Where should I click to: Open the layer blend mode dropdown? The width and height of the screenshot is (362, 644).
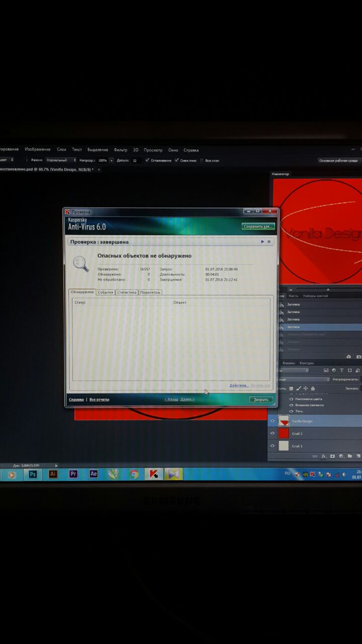(x=304, y=379)
